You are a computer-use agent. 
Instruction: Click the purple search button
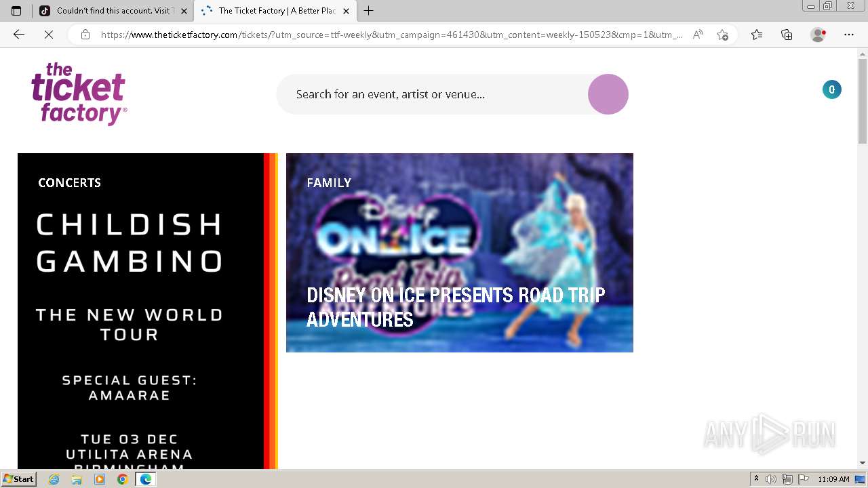tap(608, 94)
